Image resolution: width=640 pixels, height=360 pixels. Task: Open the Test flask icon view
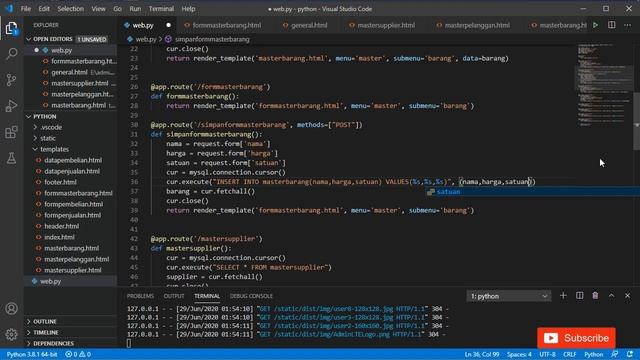(11, 158)
